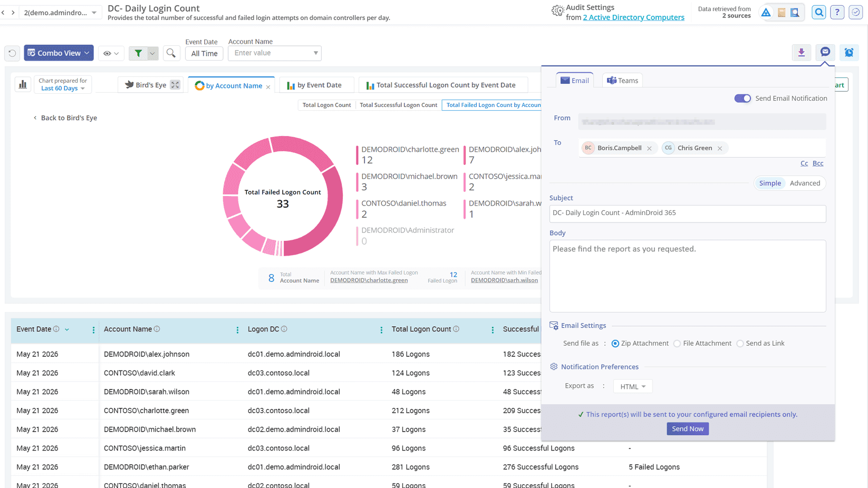Click the blue search button in header
Image resolution: width=868 pixels, height=488 pixels.
coord(818,12)
